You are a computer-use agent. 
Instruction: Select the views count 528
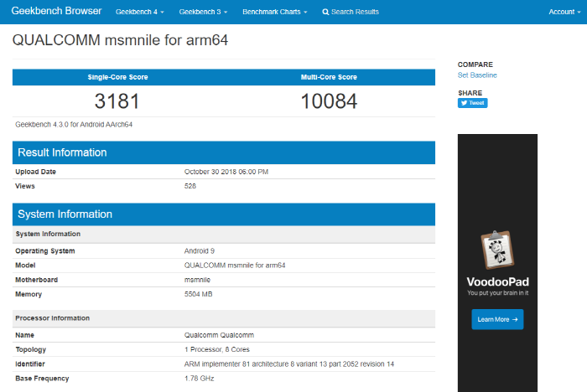coord(190,186)
